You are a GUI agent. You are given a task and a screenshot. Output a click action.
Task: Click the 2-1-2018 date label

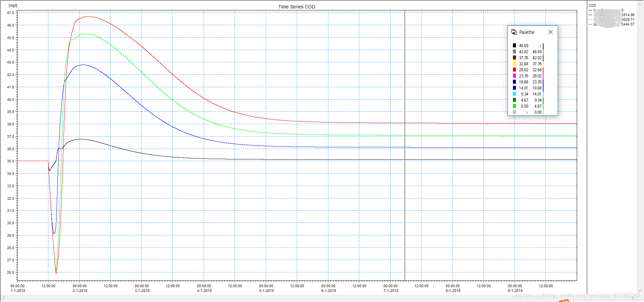pyautogui.click(x=80, y=291)
